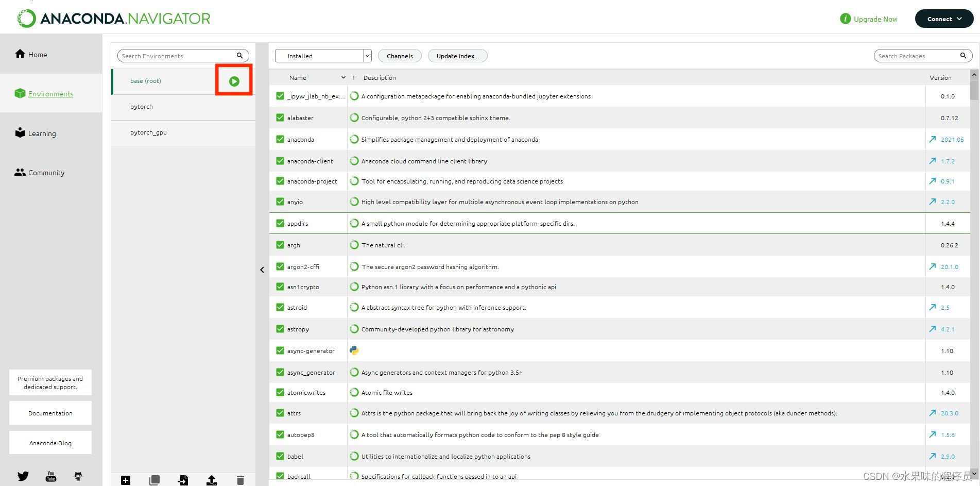Toggle the astroid package checkbox

point(280,307)
